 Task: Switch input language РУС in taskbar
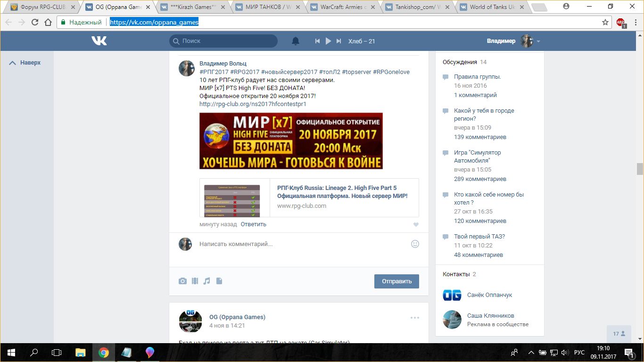579,353
